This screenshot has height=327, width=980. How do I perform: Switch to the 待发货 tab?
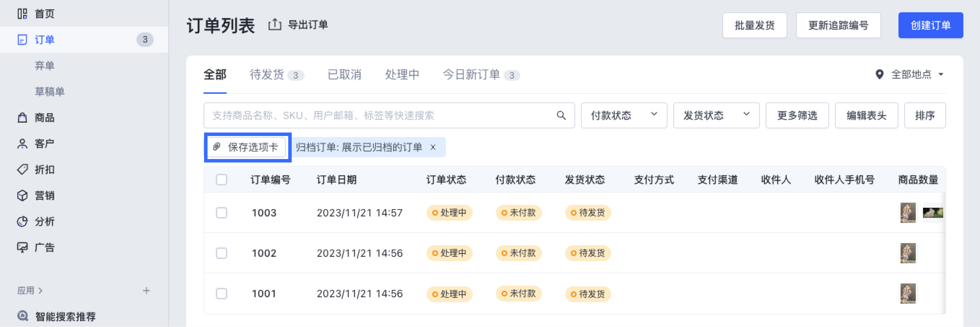pyautogui.click(x=267, y=75)
